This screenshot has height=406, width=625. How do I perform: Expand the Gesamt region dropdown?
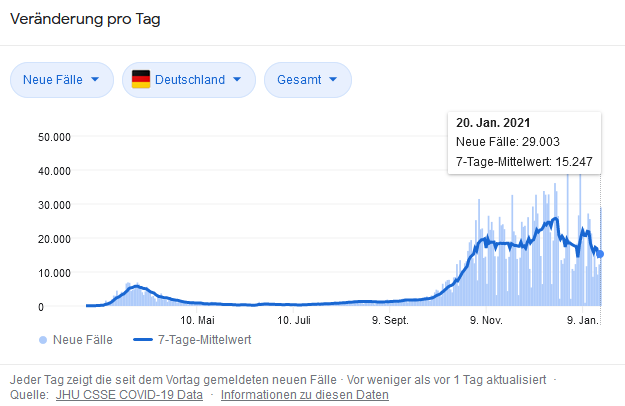pyautogui.click(x=307, y=80)
